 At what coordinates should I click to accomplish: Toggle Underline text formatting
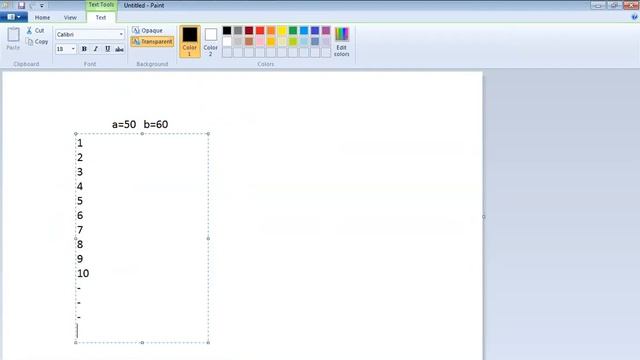(107, 49)
